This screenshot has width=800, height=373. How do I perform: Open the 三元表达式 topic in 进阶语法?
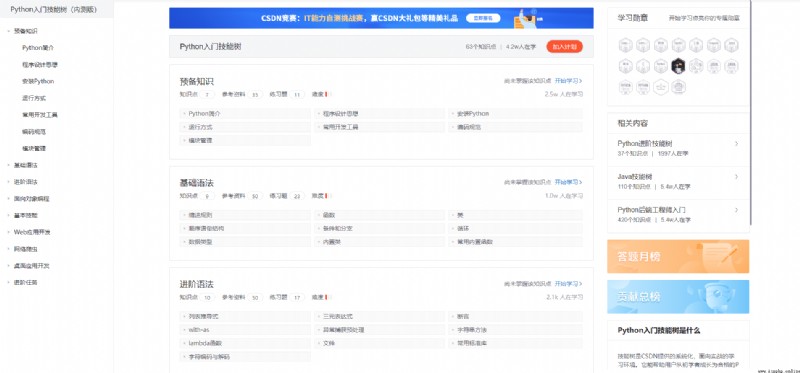click(x=380, y=316)
